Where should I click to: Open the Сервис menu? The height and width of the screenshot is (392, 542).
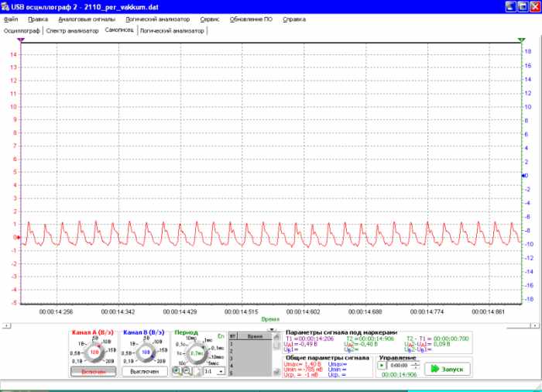[210, 19]
